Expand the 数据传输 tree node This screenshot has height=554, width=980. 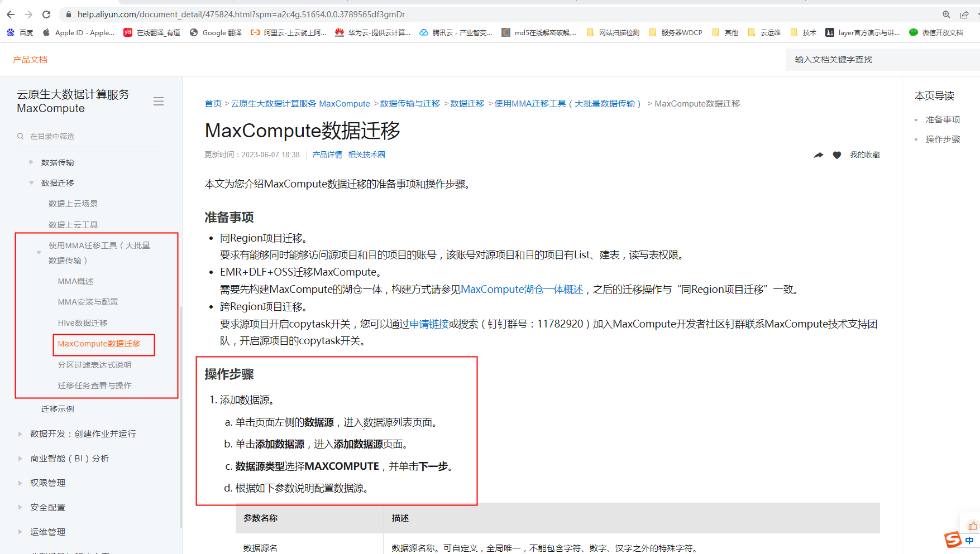point(31,162)
